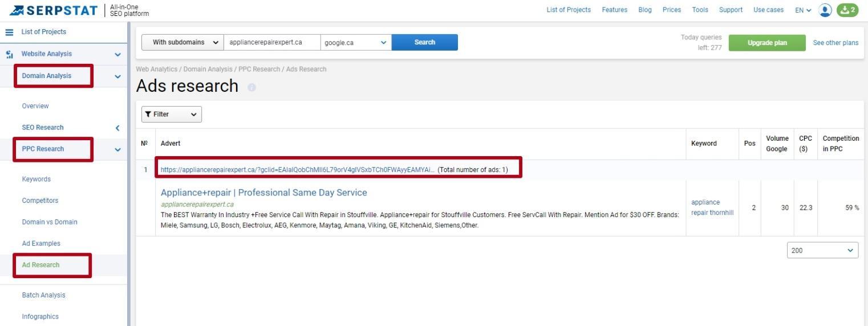Viewport: 868px width, 326px height.
Task: Click the info icon next to Ads research
Action: point(252,88)
